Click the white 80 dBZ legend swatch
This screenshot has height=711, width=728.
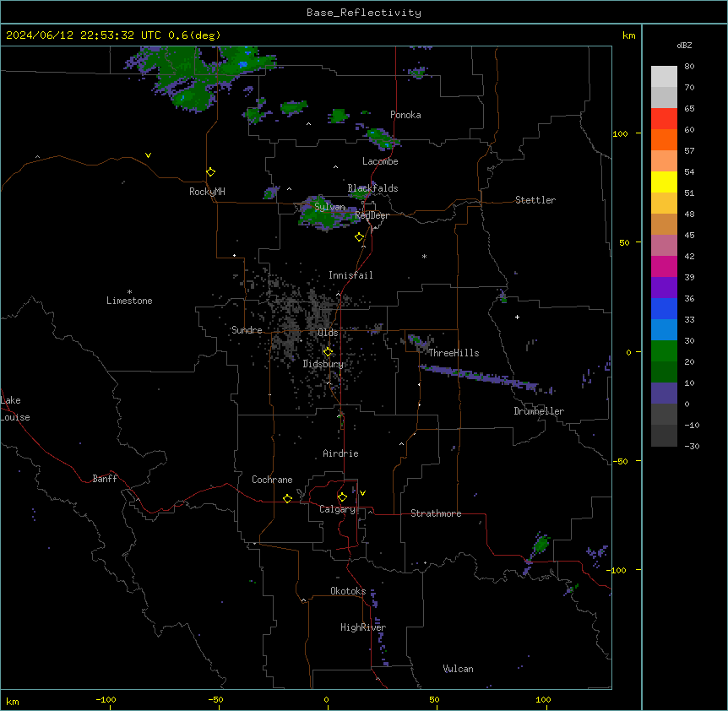664,77
